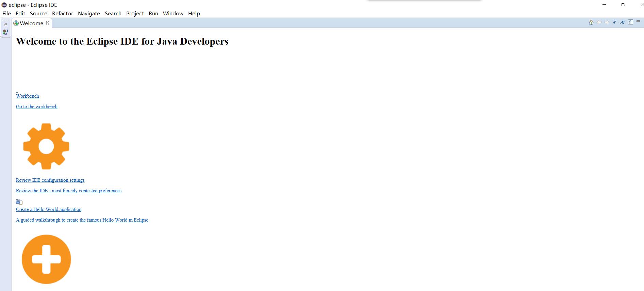Click the small Hello World application icon
This screenshot has width=644, height=291.
click(x=19, y=202)
